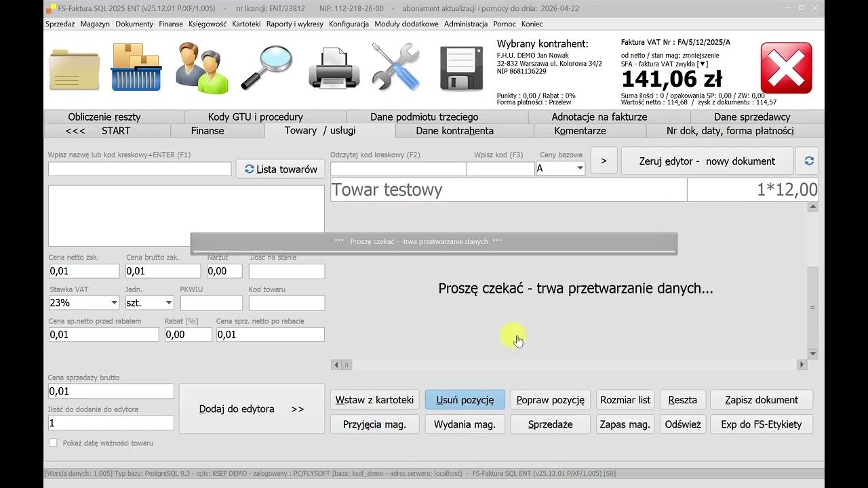Click the shopping basket warehouse icon
This screenshot has height=488, width=868.
click(137, 67)
